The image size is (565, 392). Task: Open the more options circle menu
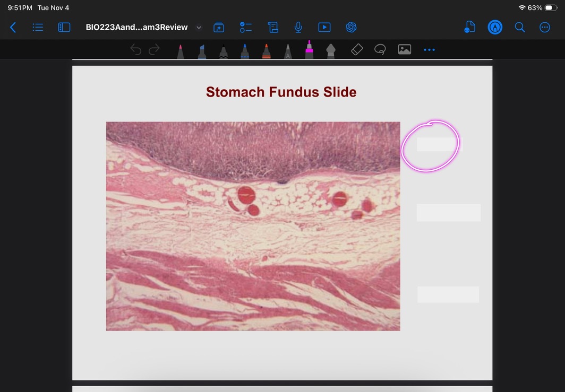545,28
